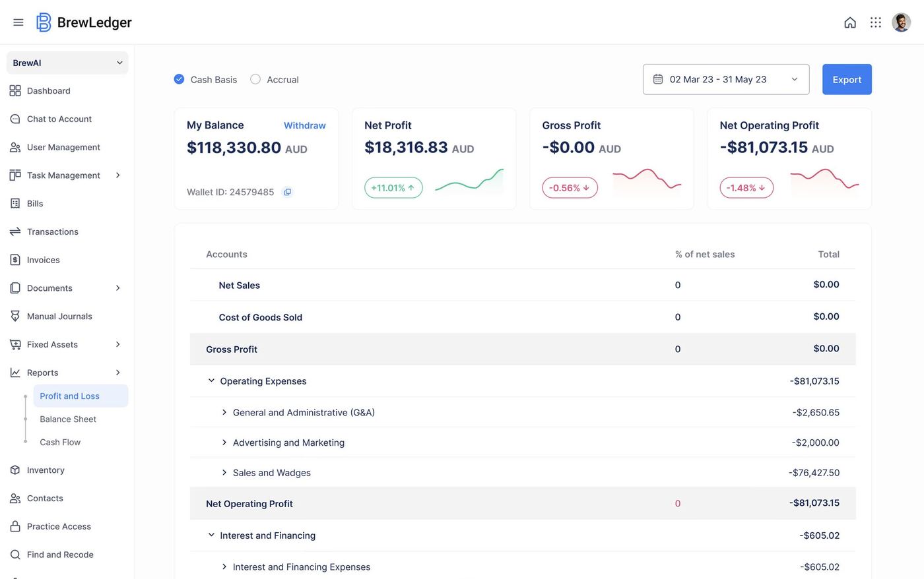Click the Chat to Account bubble icon
924x579 pixels.
point(15,119)
